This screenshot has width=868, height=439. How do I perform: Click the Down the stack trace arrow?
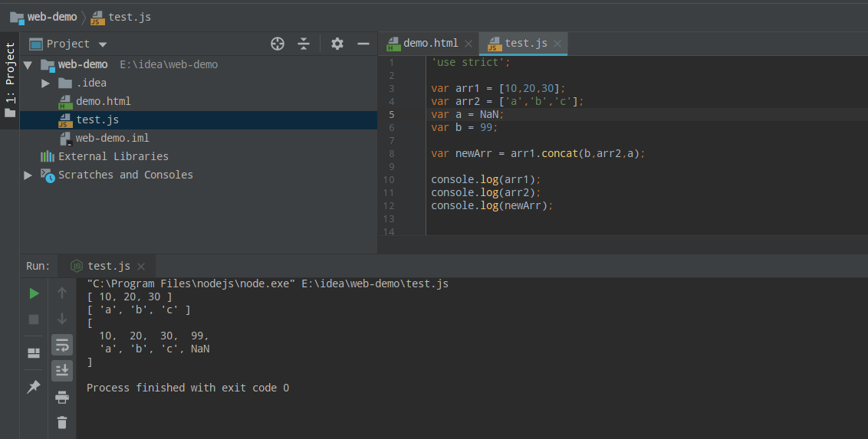[x=62, y=319]
